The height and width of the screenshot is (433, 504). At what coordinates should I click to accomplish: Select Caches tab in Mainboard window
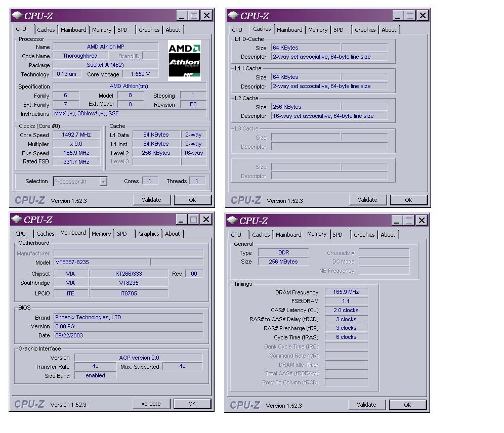tap(46, 234)
